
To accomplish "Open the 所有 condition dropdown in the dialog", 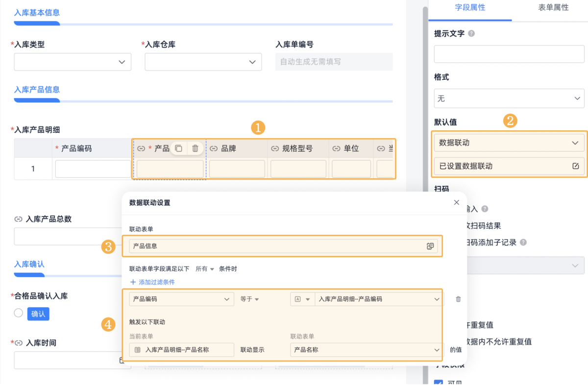I will click(x=205, y=268).
